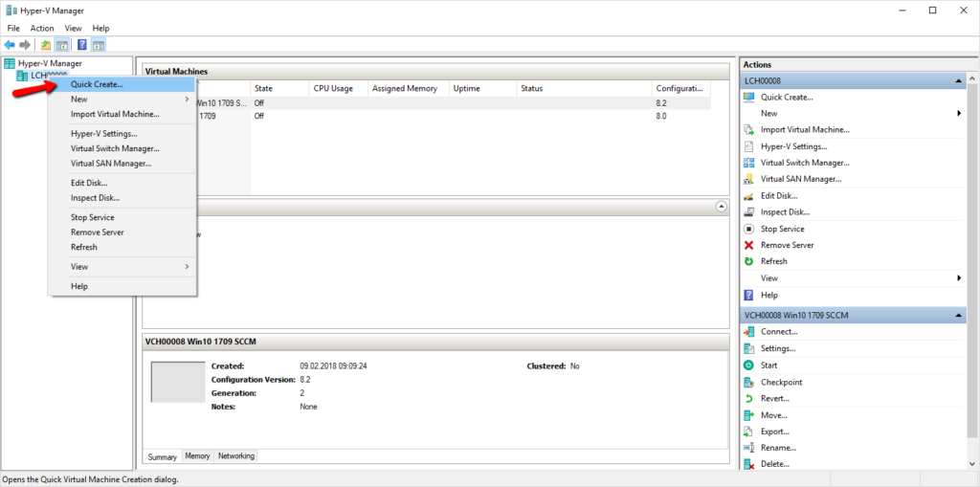980x487 pixels.
Task: Switch to the Memory tab
Action: click(197, 456)
